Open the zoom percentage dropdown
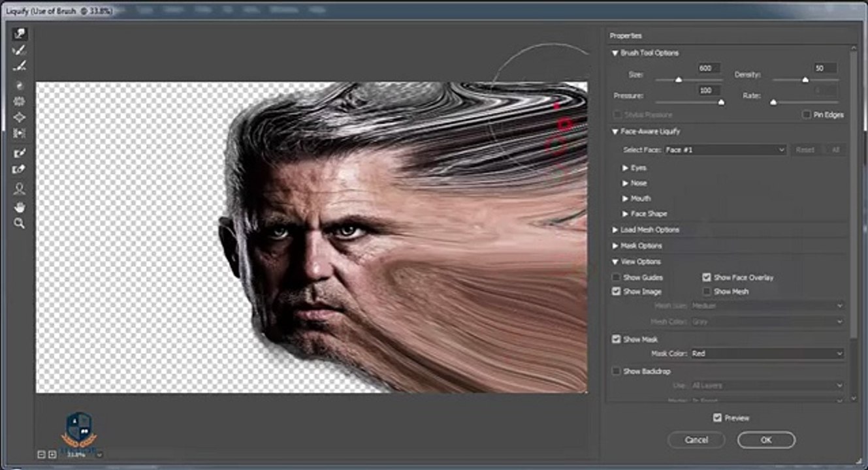This screenshot has height=470, width=868. coord(99,454)
